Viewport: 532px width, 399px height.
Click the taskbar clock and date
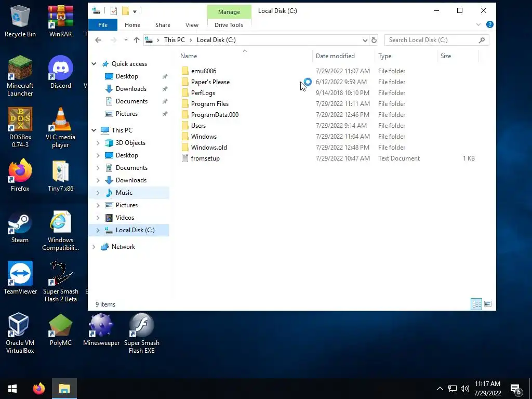(487, 389)
